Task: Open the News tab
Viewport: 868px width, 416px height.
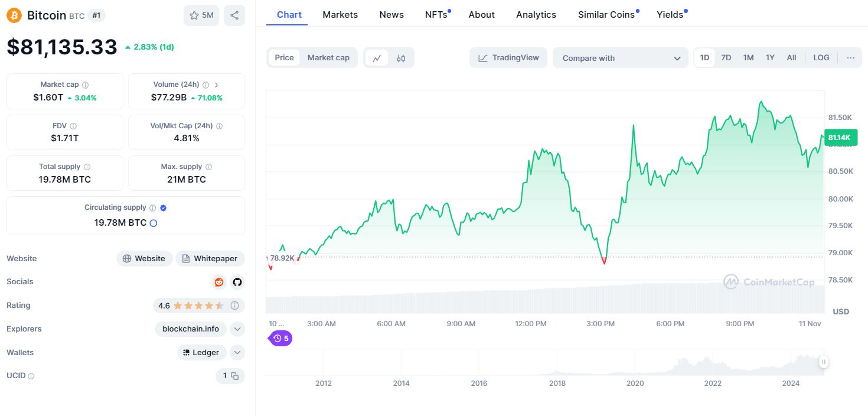Action: pyautogui.click(x=391, y=14)
